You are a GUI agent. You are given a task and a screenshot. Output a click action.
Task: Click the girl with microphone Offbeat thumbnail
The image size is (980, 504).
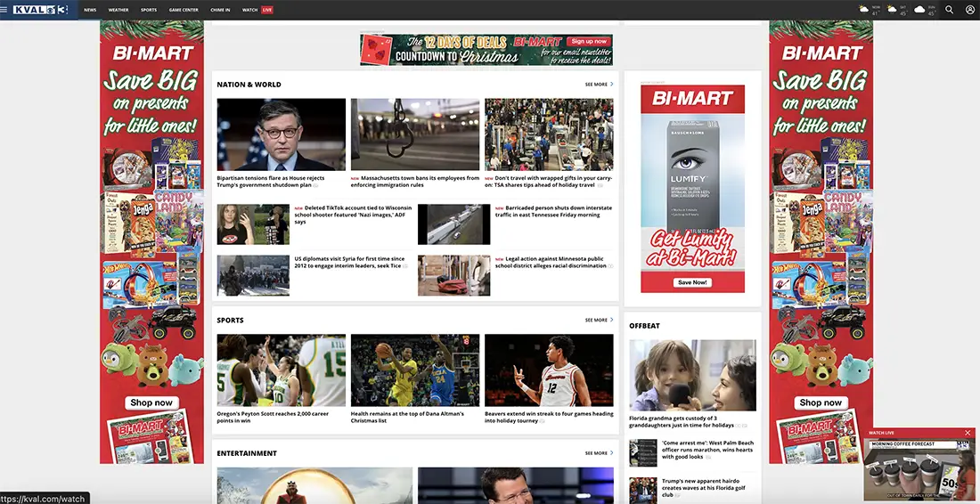692,375
